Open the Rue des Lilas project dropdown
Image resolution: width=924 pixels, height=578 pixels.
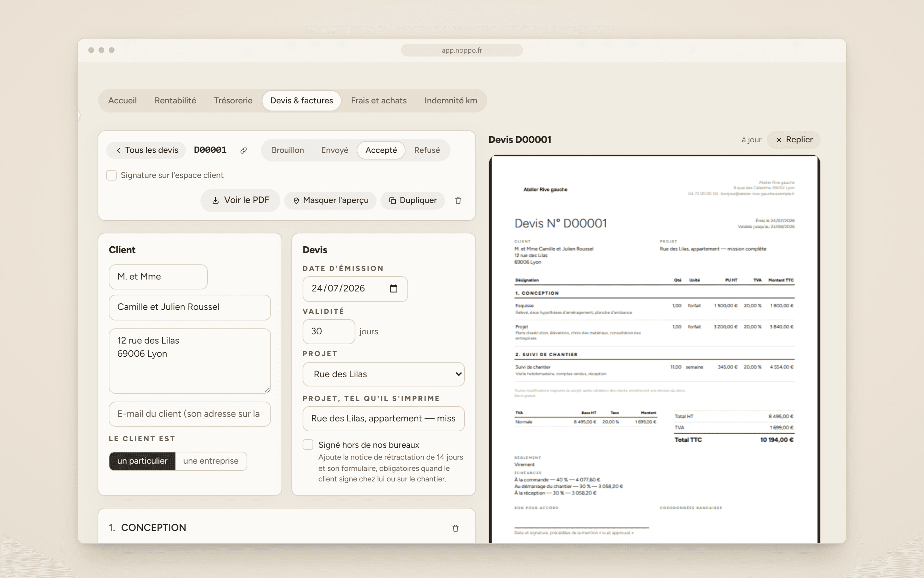coord(383,374)
